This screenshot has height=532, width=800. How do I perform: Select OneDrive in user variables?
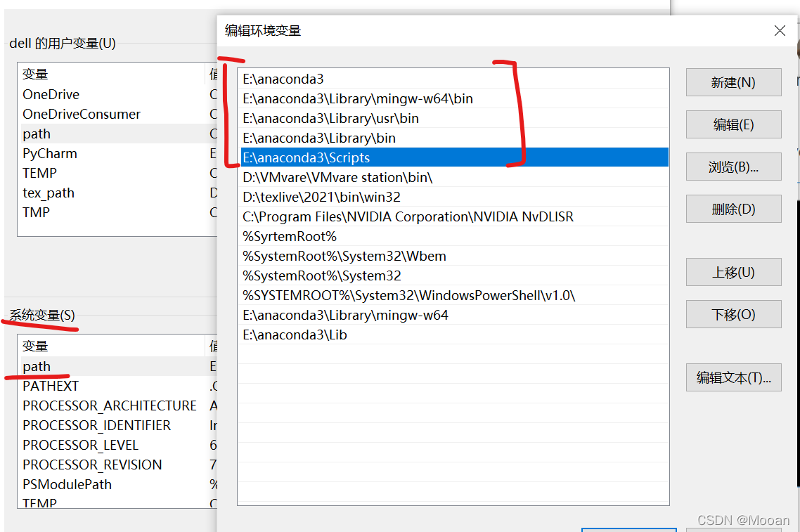pyautogui.click(x=117, y=94)
